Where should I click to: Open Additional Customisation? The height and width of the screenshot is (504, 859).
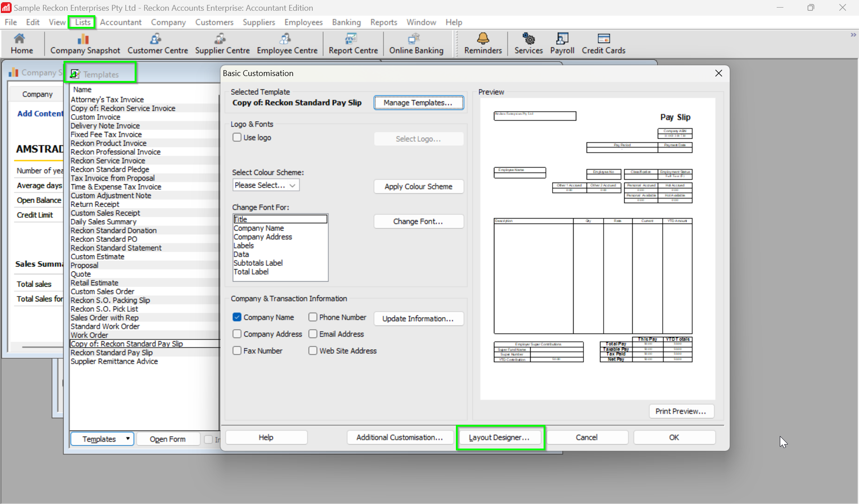[x=400, y=437]
